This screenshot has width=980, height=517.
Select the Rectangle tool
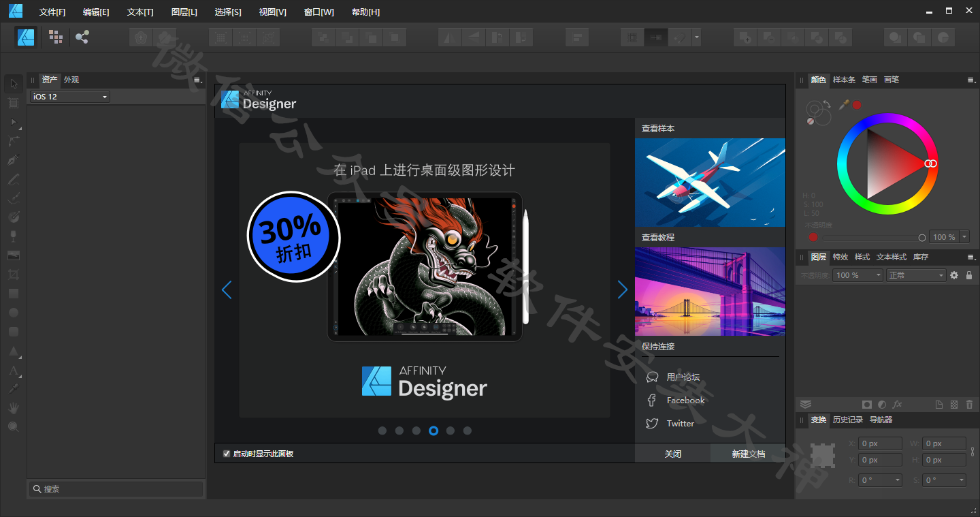[x=14, y=294]
